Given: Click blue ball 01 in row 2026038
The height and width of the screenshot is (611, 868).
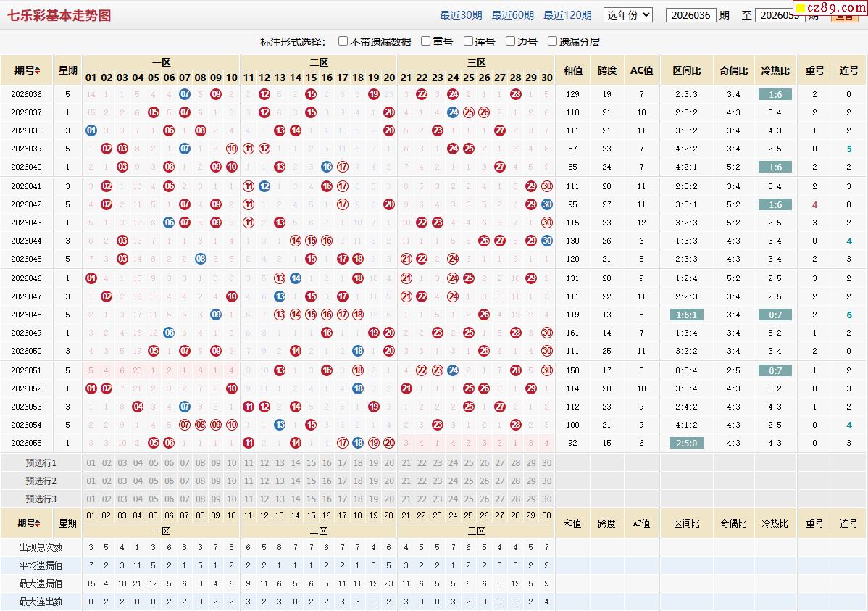Looking at the screenshot, I should (x=91, y=130).
